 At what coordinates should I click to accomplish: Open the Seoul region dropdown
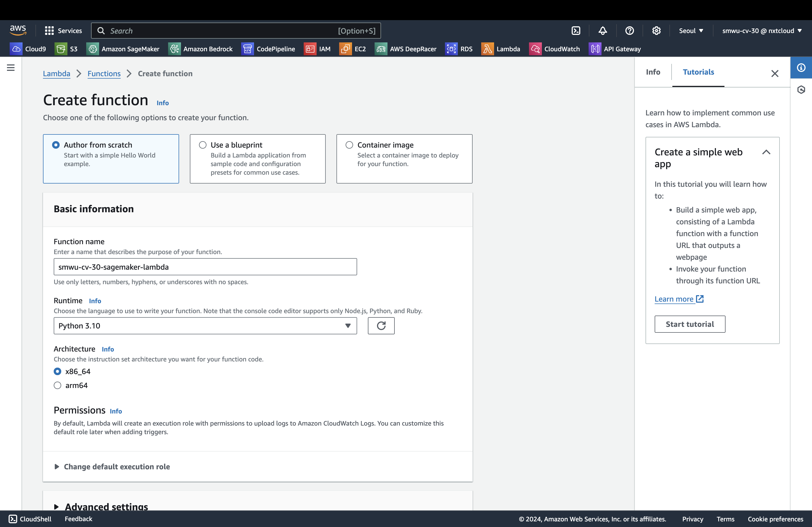[x=691, y=31]
